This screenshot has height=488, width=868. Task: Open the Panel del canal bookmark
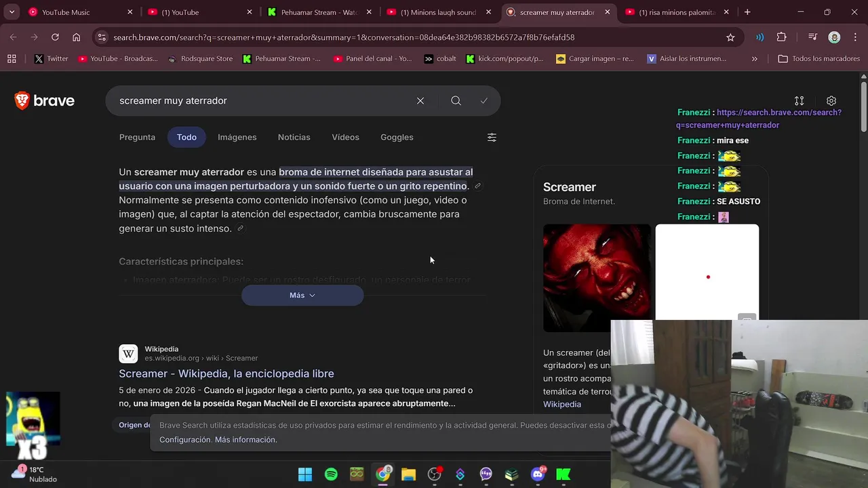click(x=372, y=59)
